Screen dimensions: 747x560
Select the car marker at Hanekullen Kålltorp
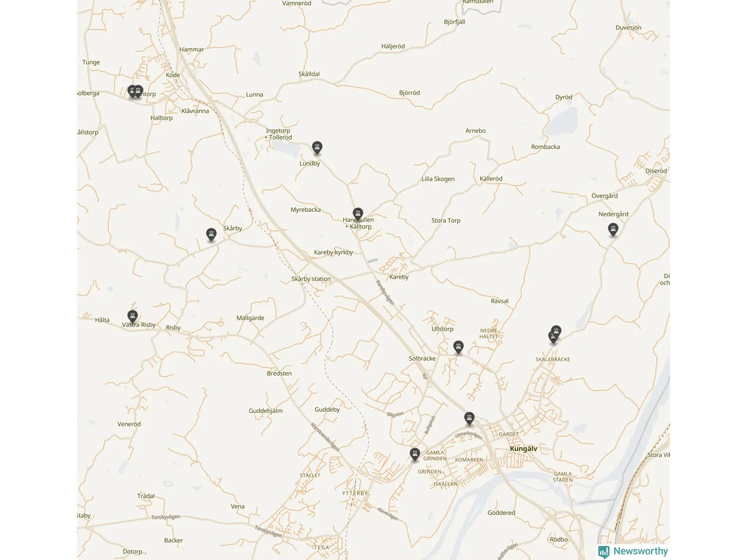click(x=358, y=214)
